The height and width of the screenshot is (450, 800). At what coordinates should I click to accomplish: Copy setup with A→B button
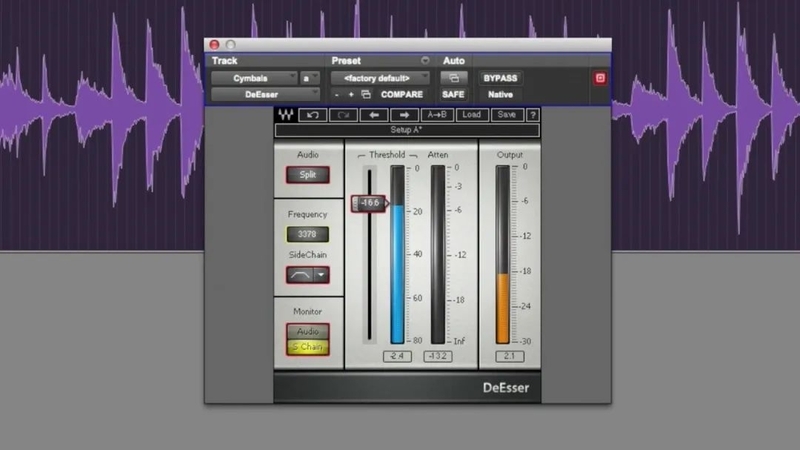[437, 115]
